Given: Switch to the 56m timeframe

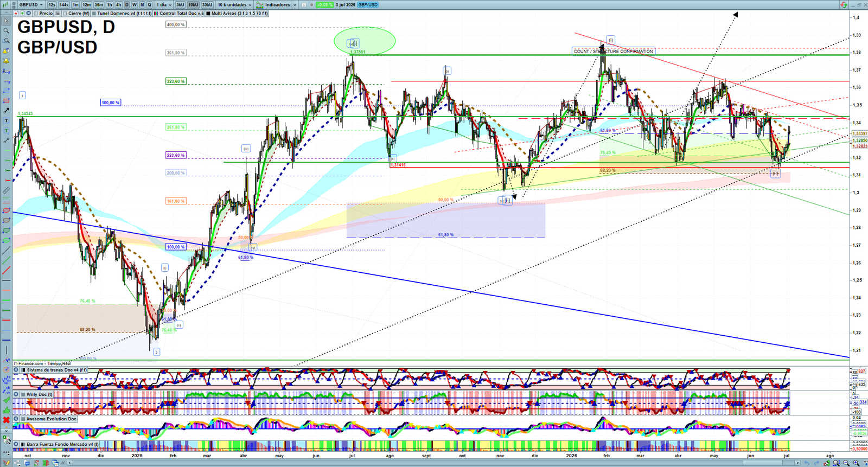Looking at the screenshot, I should 99,4.
